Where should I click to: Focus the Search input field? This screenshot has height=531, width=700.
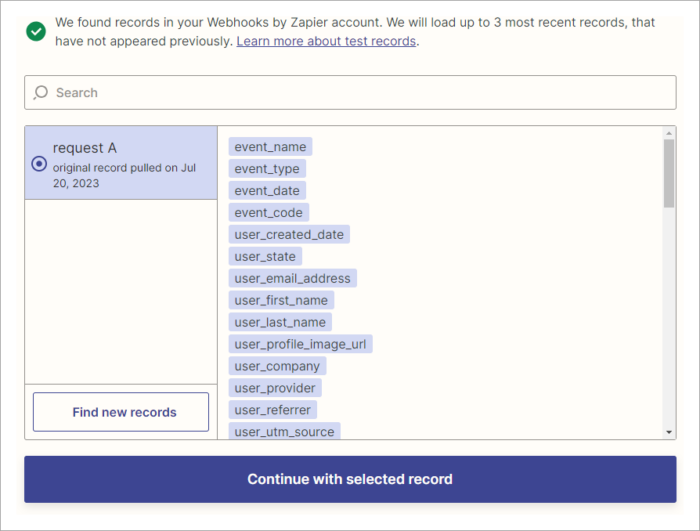pos(350,92)
